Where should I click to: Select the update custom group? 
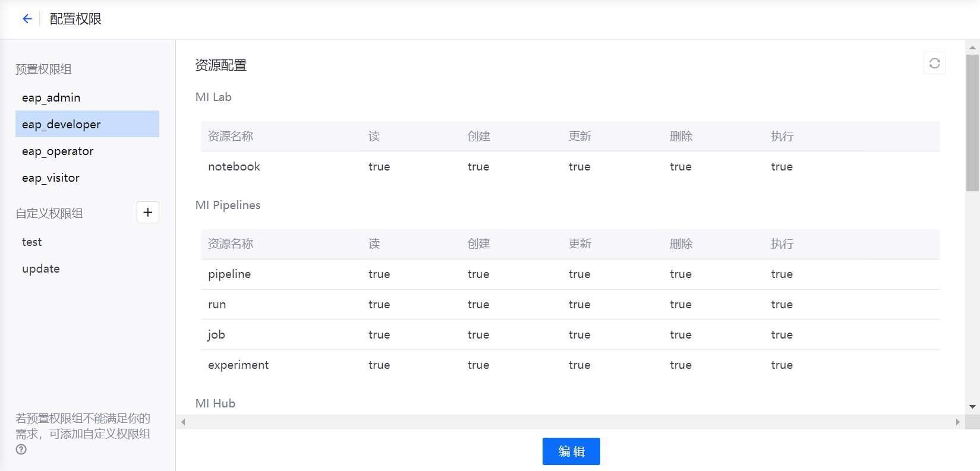click(87, 268)
